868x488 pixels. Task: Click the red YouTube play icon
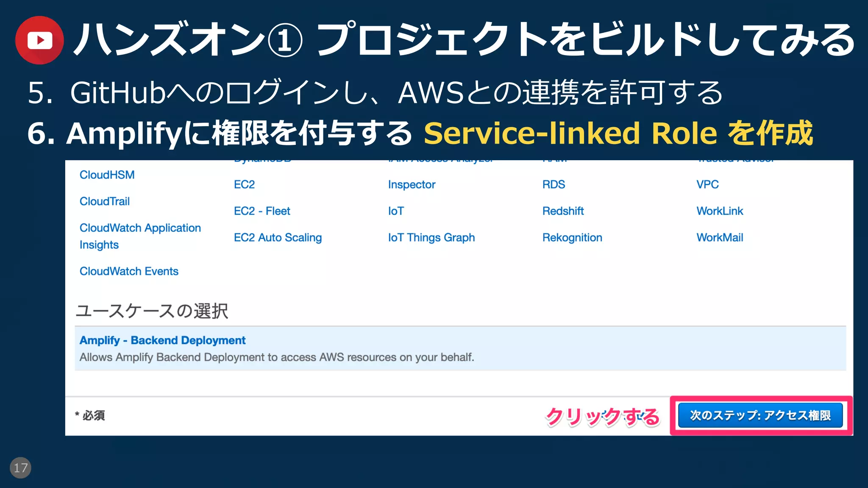[x=39, y=40]
